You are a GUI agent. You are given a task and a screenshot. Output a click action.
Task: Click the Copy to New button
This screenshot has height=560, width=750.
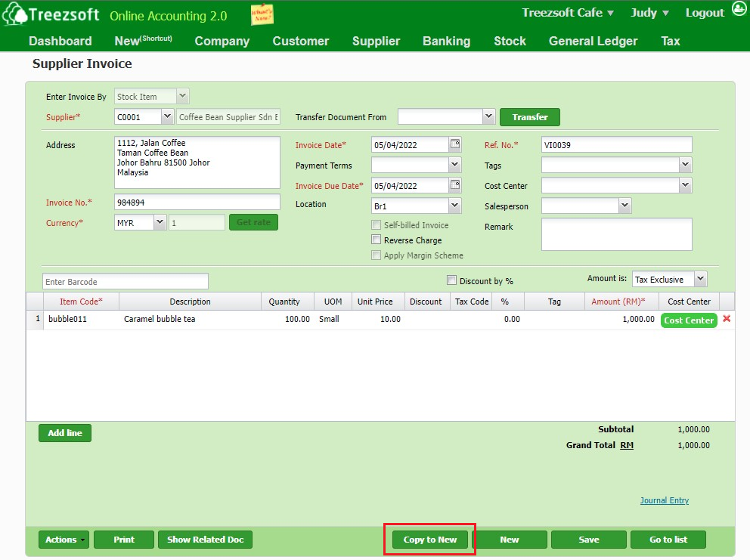click(x=429, y=539)
